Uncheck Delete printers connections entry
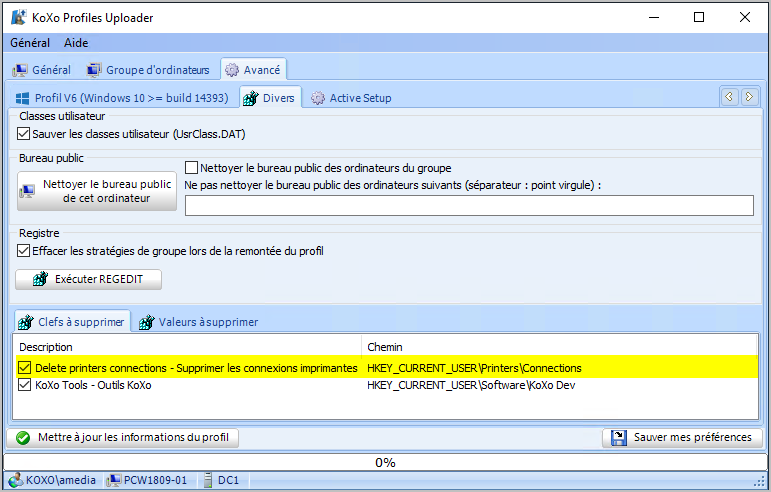 (24, 368)
